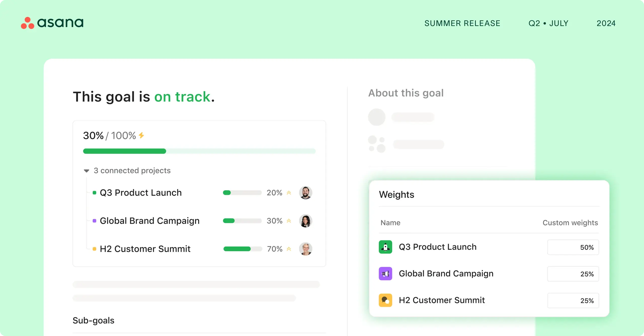
Task: Click the purple dot beside Global Brand Campaign
Action: [x=94, y=221]
